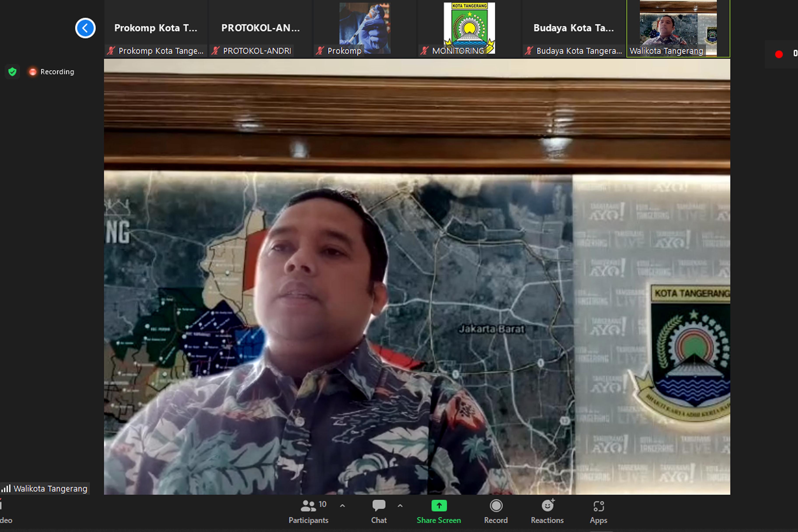Click muted mic icon on PROTOKOL-ANDRI tile
Viewport: 798px width, 532px height.
pos(215,51)
